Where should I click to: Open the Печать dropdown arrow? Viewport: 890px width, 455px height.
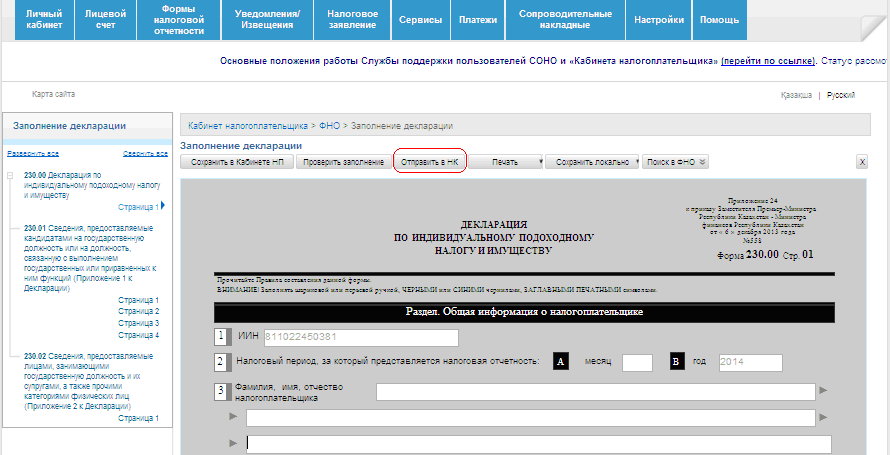[541, 162]
